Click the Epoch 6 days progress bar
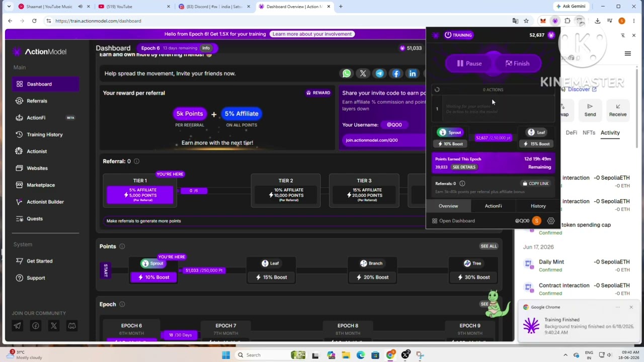This screenshot has height=362, width=644. click(180, 335)
